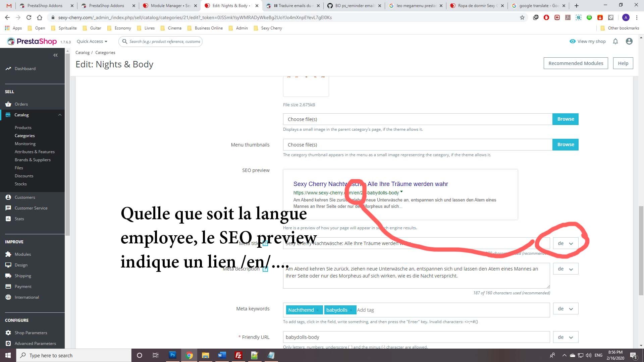Open notifications bell icon
The width and height of the screenshot is (644, 362).
tap(615, 41)
